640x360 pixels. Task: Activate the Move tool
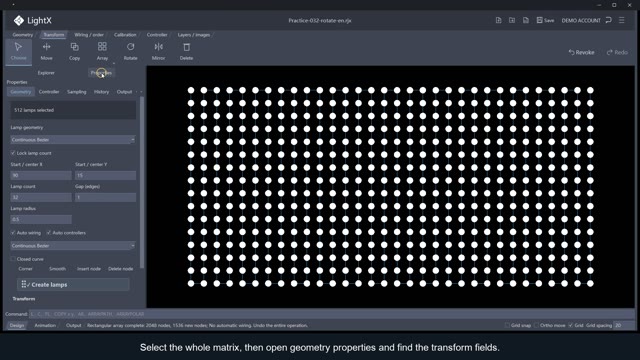tap(47, 51)
